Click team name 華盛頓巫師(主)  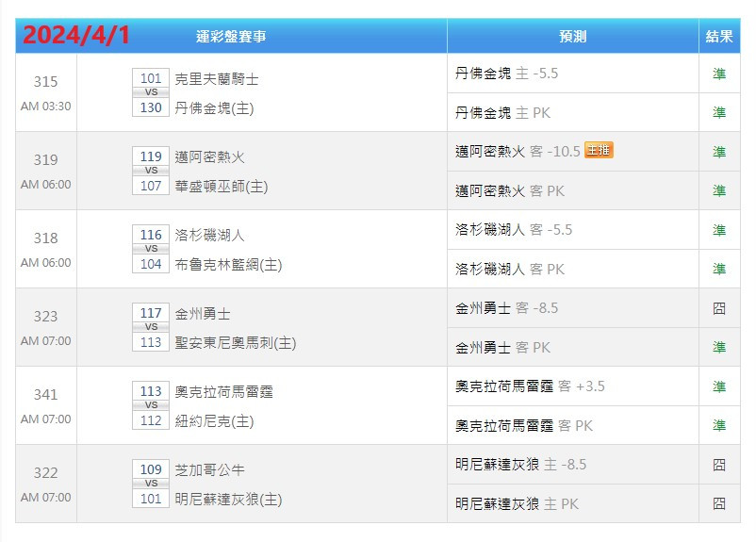tap(222, 186)
